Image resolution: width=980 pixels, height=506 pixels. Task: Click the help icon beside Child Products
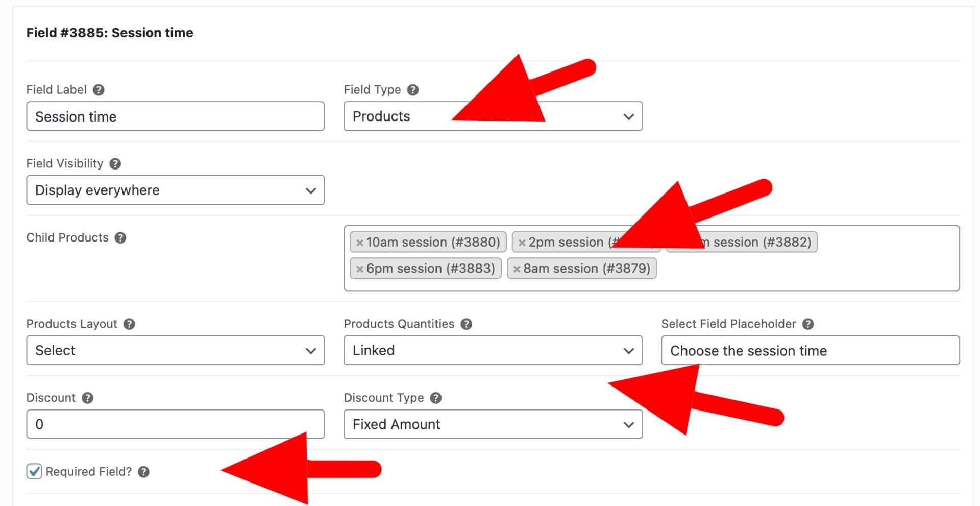click(x=120, y=237)
